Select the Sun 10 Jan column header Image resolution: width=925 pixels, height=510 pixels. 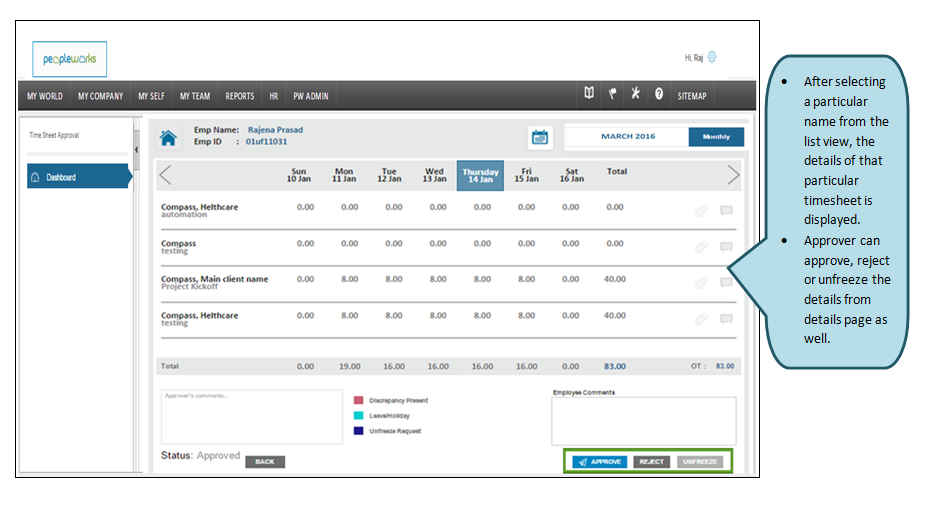click(x=299, y=175)
